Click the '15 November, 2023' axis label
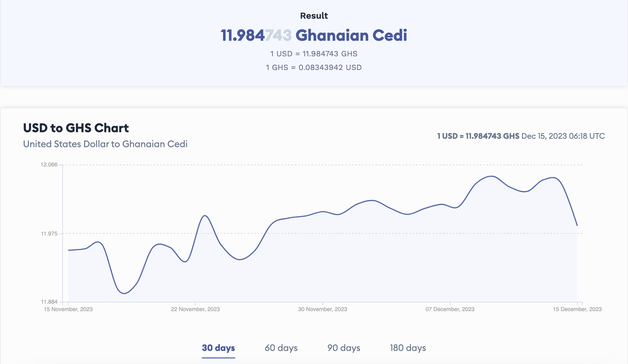This screenshot has height=364, width=628. click(x=69, y=309)
